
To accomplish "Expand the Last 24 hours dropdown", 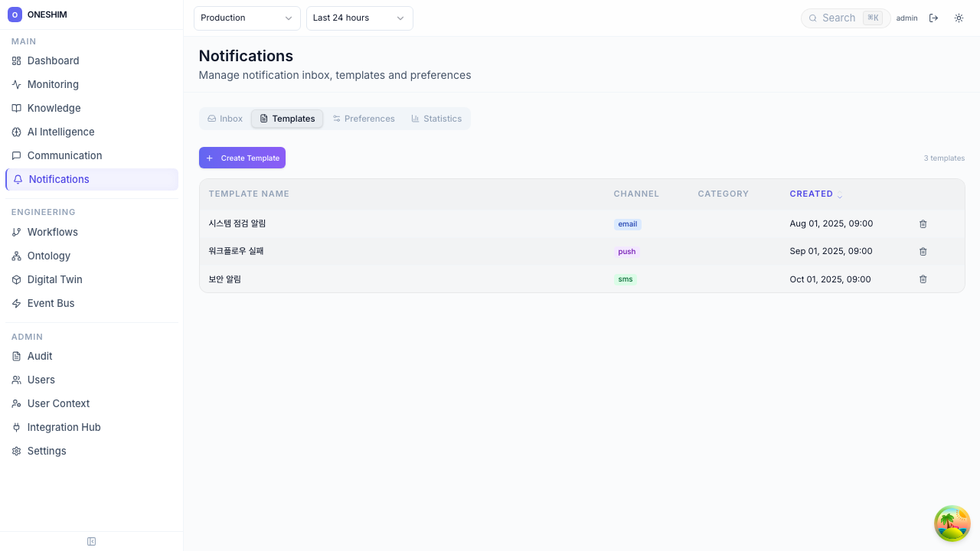I will pos(359,18).
